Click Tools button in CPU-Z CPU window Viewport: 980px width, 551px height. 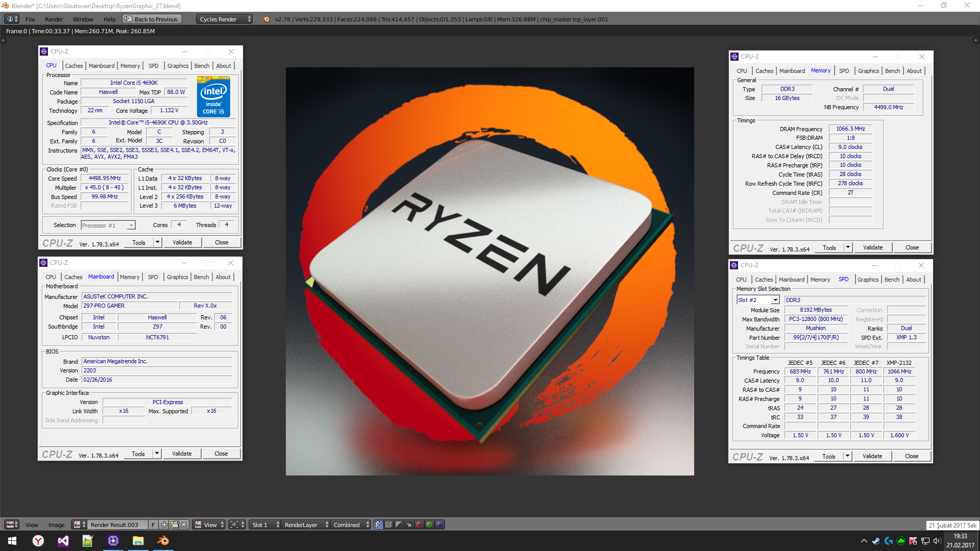139,242
